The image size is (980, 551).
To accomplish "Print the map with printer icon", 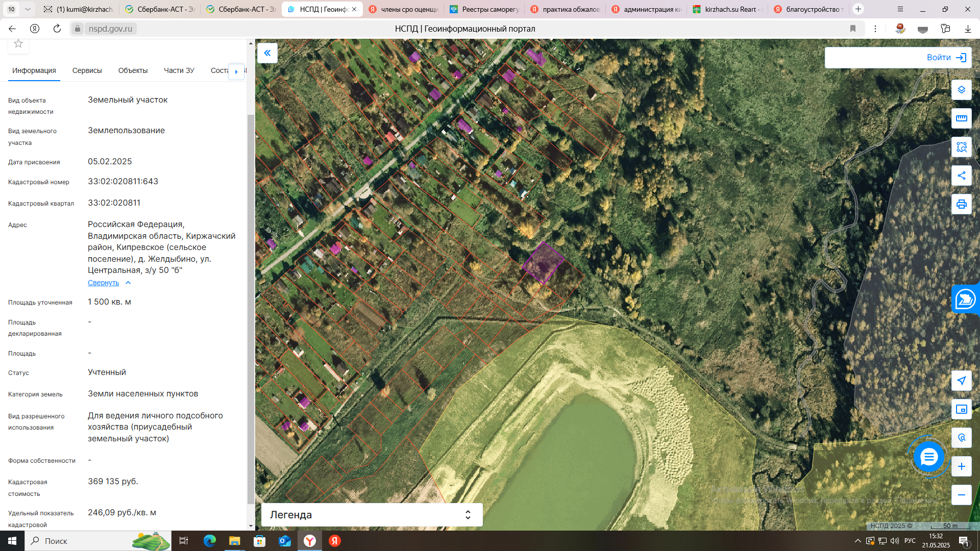I will 961,204.
